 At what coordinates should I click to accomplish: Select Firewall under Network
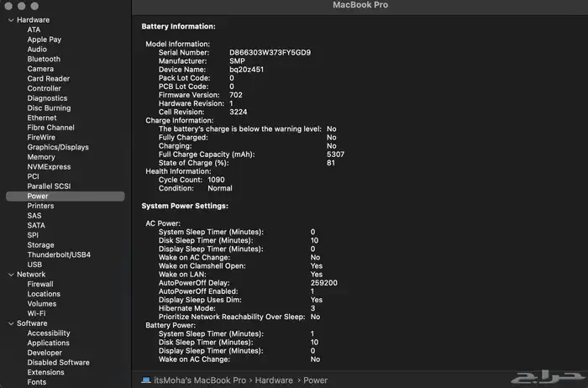click(x=40, y=284)
